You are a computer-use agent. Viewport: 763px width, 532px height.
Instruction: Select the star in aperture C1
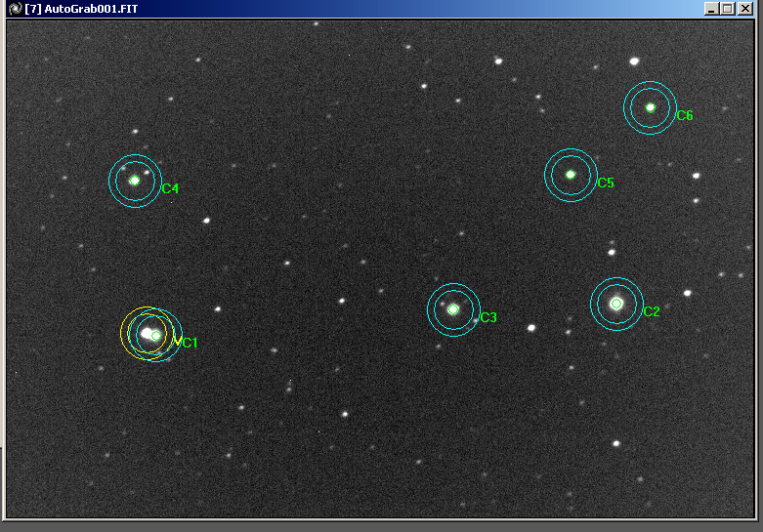click(155, 336)
